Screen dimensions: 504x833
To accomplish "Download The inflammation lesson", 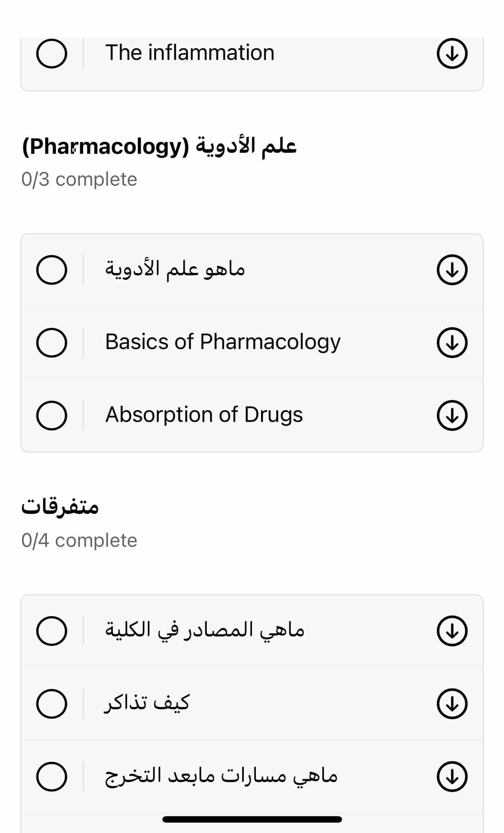I will click(x=452, y=54).
